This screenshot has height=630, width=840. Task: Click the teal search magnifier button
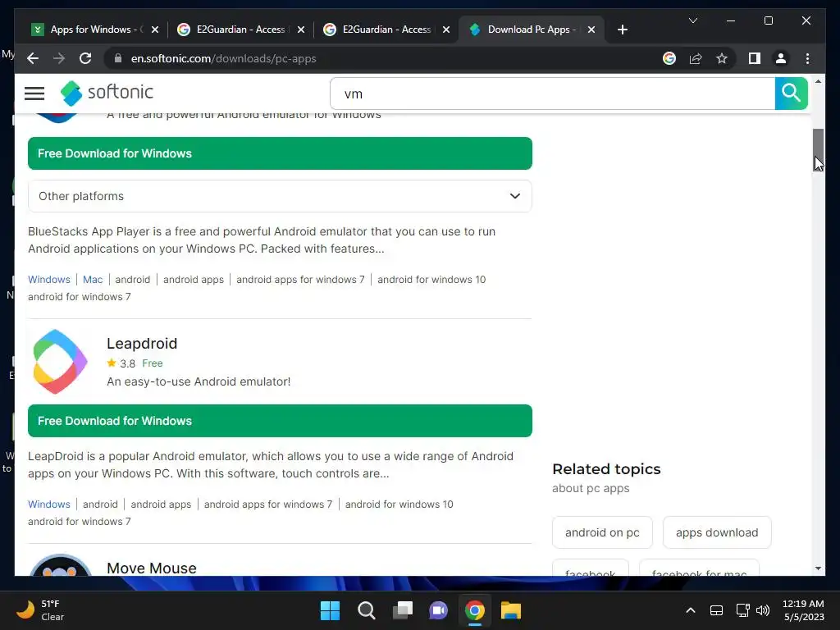791,94
